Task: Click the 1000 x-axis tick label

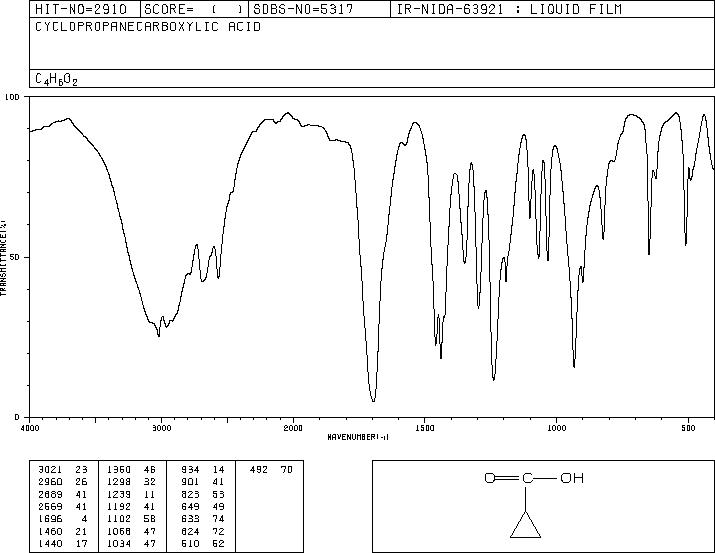Action: pyautogui.click(x=556, y=428)
